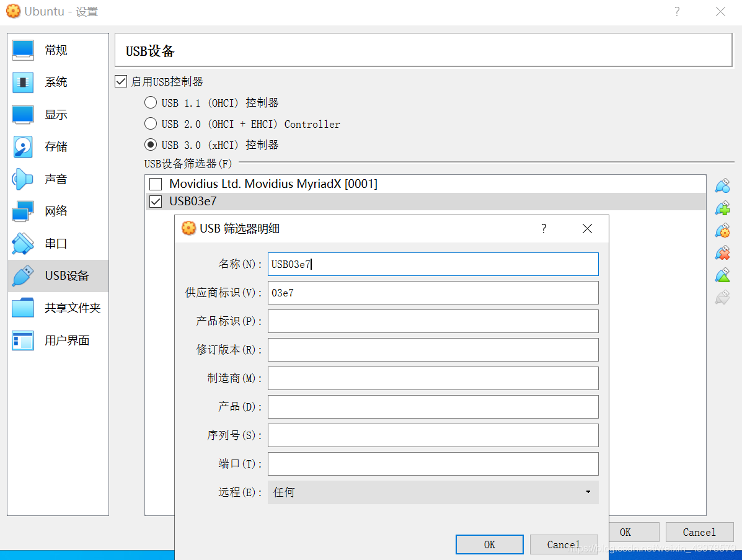This screenshot has width=742, height=560.
Task: Click the VirtualBox icon in settings title bar
Action: (13, 11)
